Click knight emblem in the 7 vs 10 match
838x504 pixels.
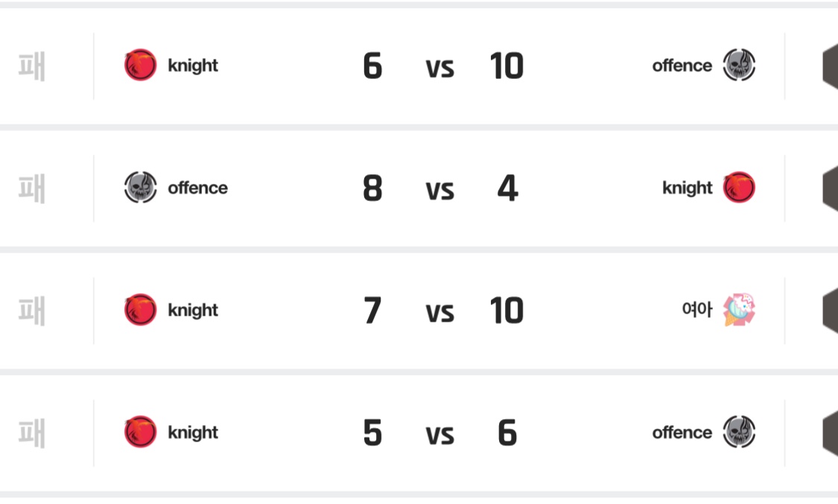point(140,310)
